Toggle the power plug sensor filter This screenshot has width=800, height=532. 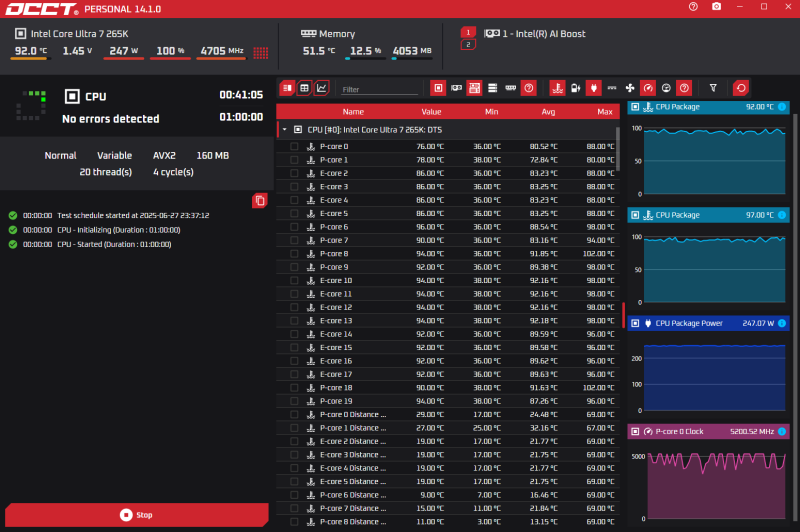(x=593, y=88)
